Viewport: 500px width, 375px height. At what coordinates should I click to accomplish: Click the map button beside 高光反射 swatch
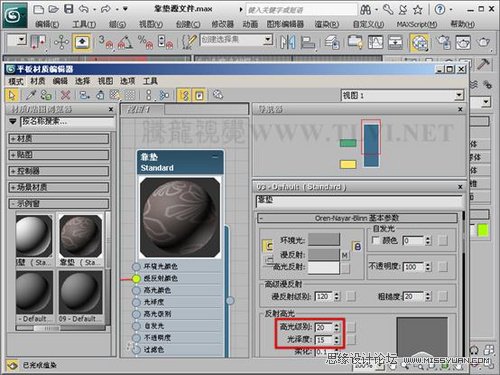point(345,268)
